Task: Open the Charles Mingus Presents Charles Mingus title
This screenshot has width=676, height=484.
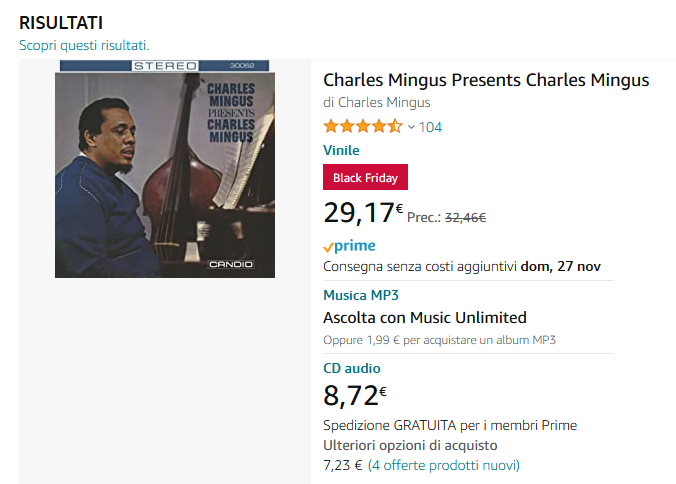Action: click(x=486, y=80)
